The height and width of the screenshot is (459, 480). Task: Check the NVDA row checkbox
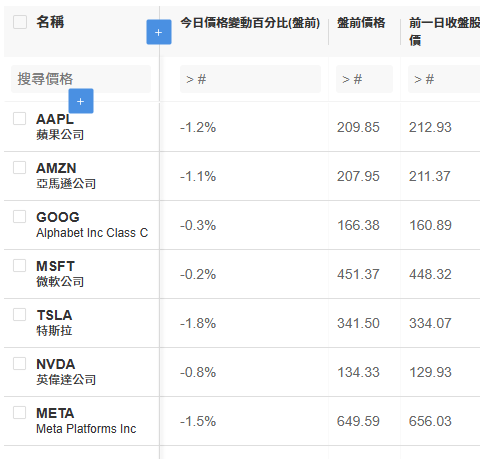point(19,364)
